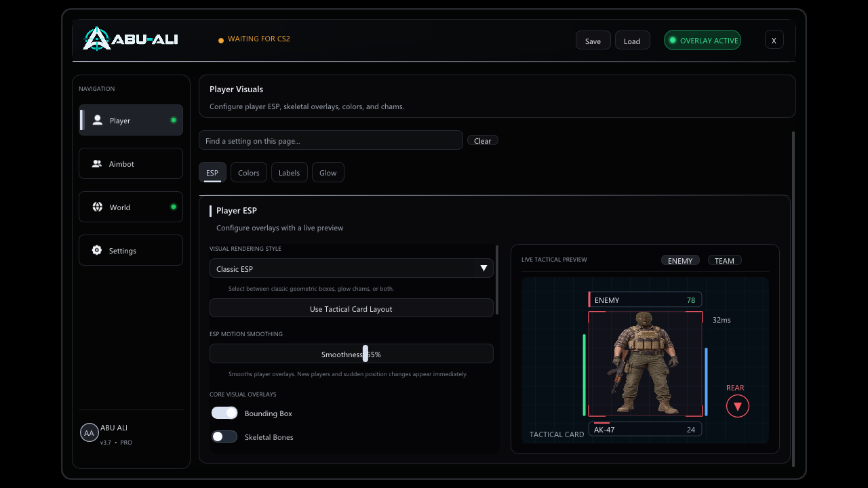This screenshot has width=868, height=488.
Task: Click the blue armor bar in preview
Action: coord(706,382)
